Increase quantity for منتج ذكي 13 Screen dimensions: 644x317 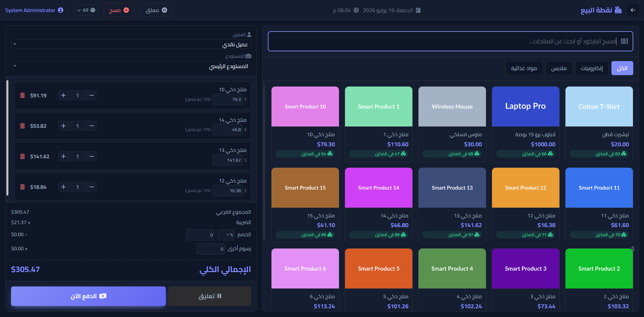[63, 156]
